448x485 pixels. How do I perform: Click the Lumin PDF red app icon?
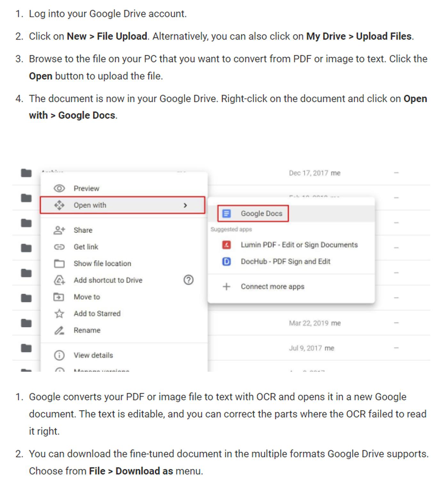click(x=227, y=245)
